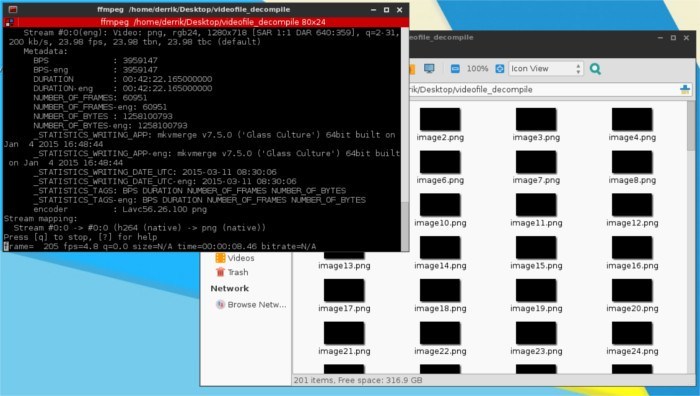Select image21.png thumbnail

pyautogui.click(x=344, y=333)
